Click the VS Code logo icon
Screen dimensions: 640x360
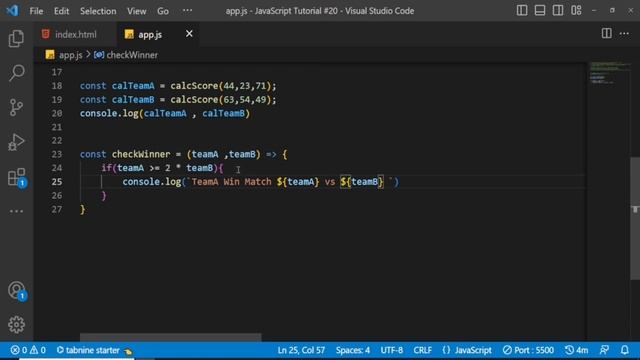[13, 11]
